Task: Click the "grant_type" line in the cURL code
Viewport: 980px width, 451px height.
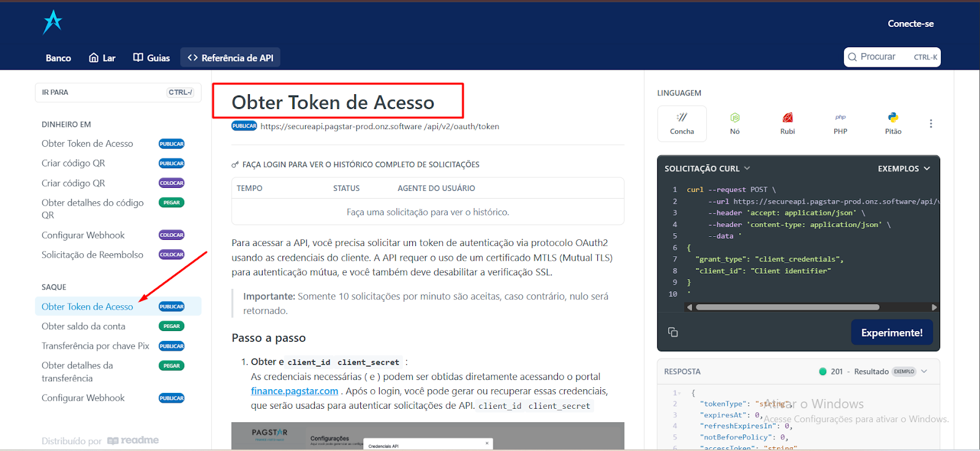Action: pyautogui.click(x=769, y=259)
